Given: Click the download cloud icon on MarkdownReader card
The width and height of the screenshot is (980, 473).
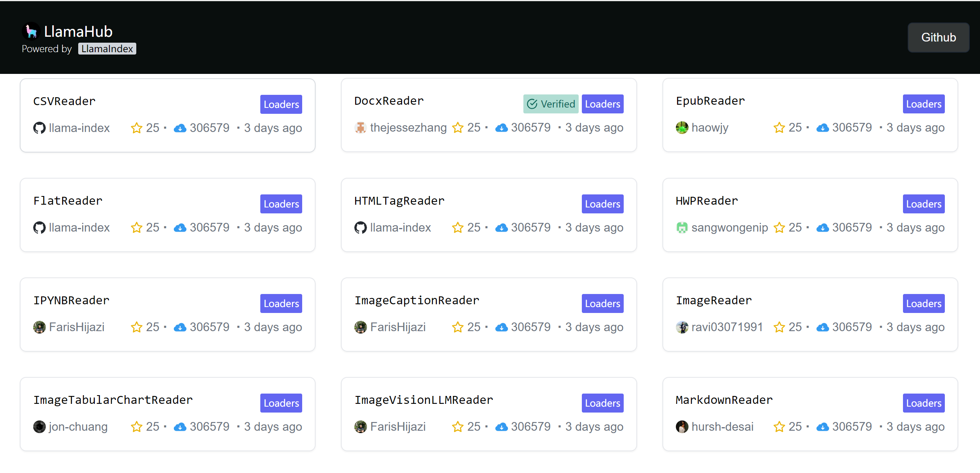Looking at the screenshot, I should click(x=823, y=427).
